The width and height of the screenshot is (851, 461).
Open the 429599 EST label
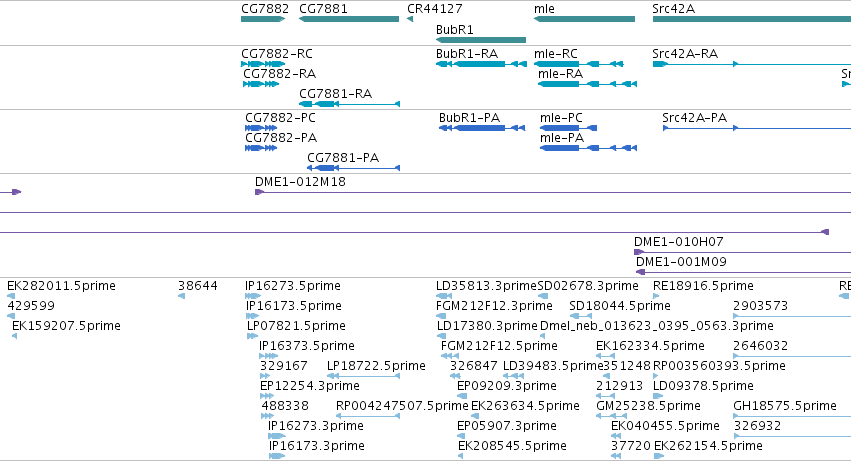(31, 306)
